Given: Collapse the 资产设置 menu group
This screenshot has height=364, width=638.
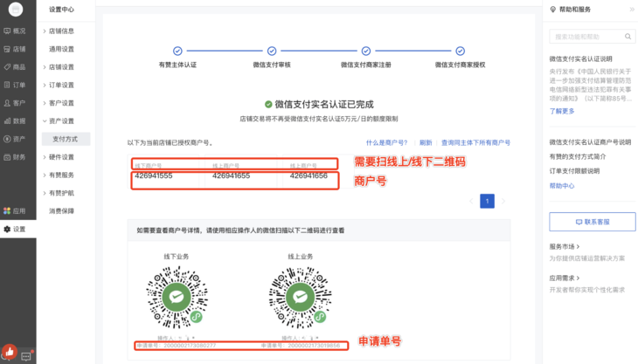Looking at the screenshot, I should click(x=59, y=120).
